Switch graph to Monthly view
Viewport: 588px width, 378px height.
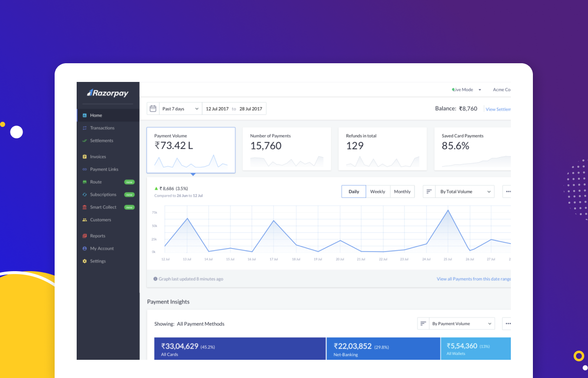(402, 192)
